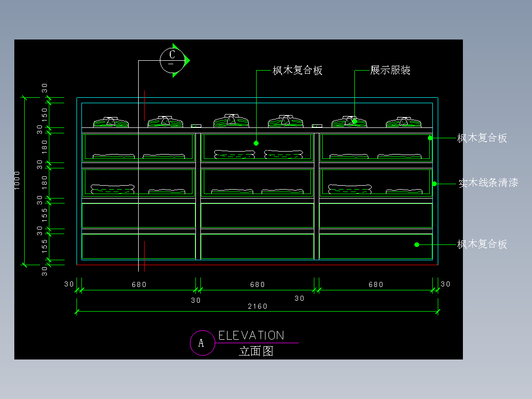Screen dimensions: 532x399
Task: Select the middle 680 width dimension
Action: coord(258,284)
